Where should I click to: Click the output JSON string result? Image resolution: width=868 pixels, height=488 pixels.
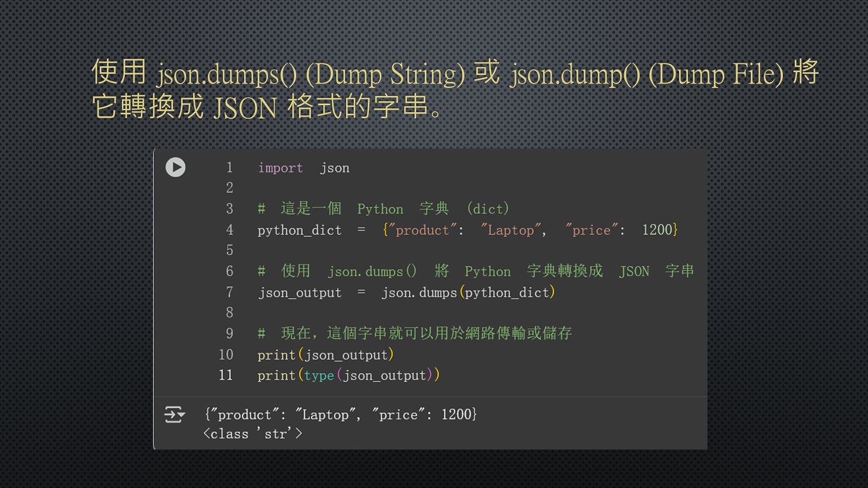[x=341, y=415]
